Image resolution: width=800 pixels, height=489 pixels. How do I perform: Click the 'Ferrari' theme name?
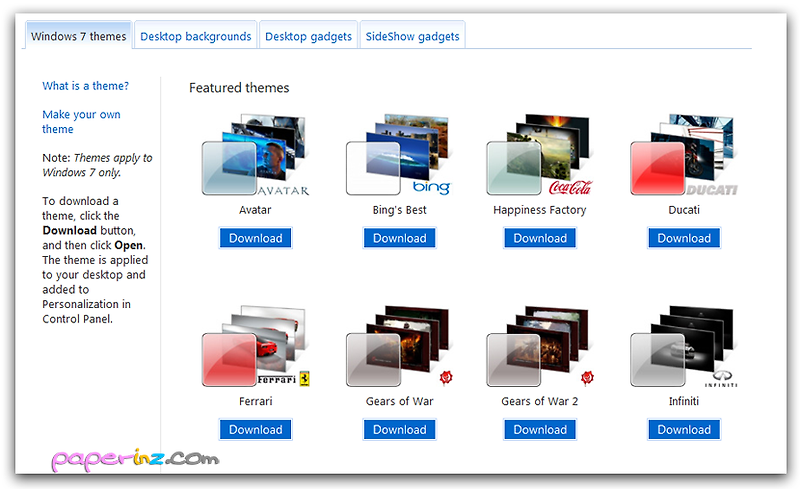click(256, 401)
